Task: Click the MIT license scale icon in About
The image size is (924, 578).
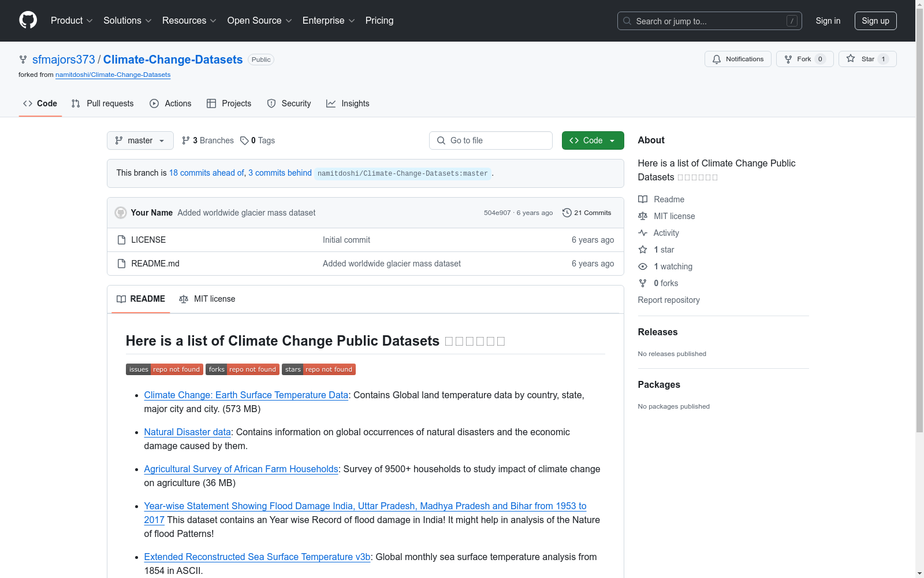Action: (643, 216)
